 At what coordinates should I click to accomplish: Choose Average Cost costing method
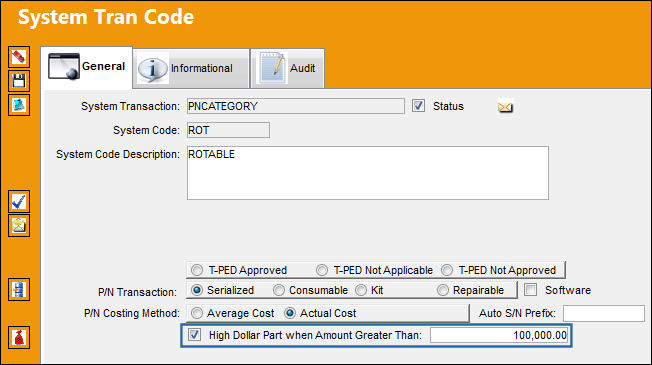pos(197,313)
